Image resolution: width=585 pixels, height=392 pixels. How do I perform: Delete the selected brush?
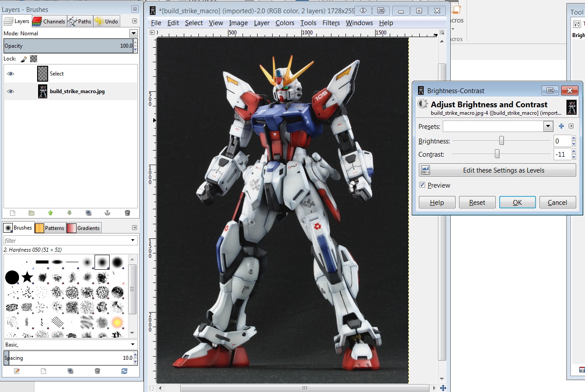(x=97, y=371)
